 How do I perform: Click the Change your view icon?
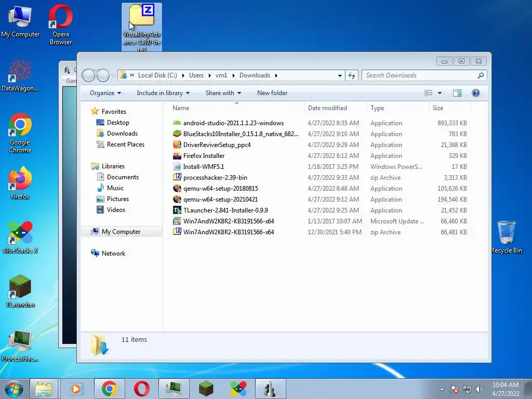click(429, 93)
